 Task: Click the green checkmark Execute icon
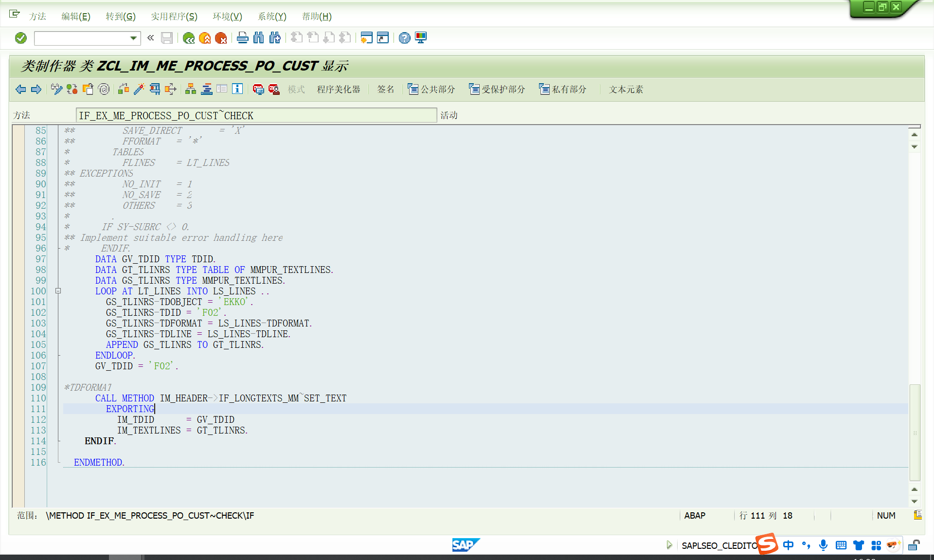(x=20, y=38)
